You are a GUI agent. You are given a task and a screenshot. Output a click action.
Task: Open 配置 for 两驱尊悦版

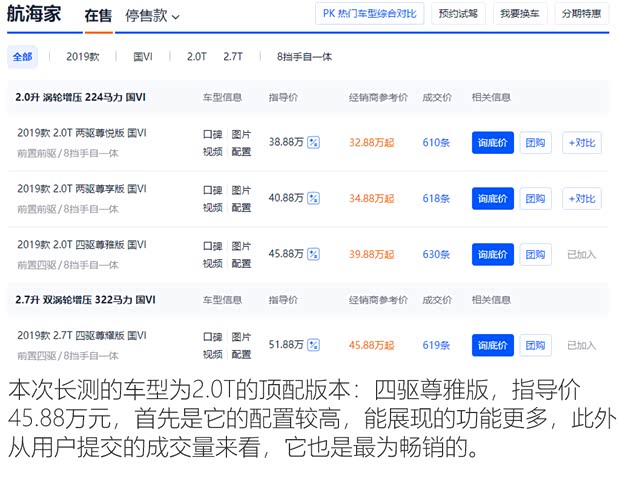[241, 152]
